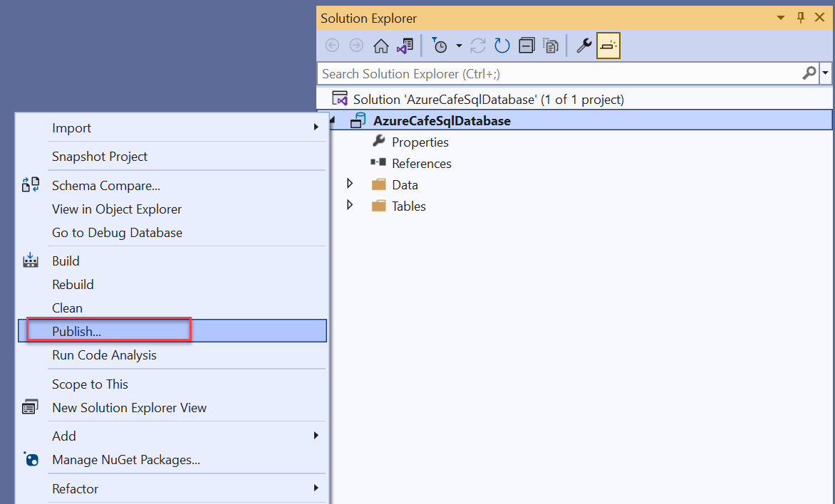
Task: Click the NuGet package icon
Action: coord(31,458)
